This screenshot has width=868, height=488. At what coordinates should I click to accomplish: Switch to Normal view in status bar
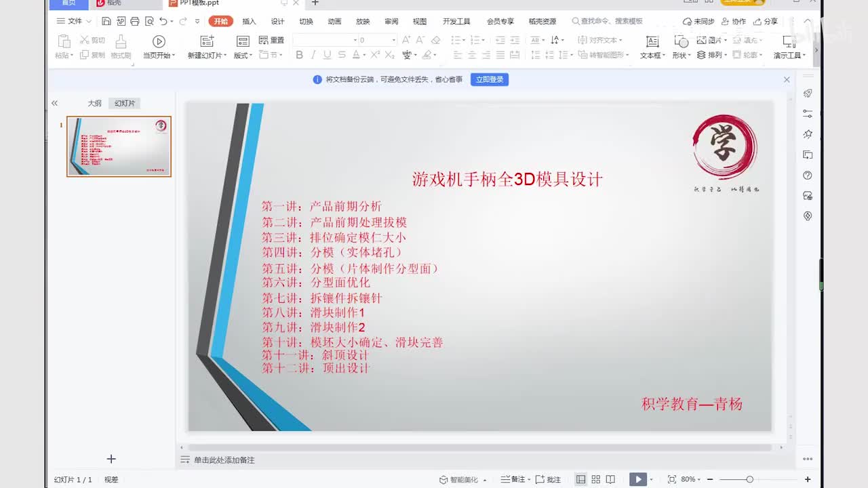(580, 479)
